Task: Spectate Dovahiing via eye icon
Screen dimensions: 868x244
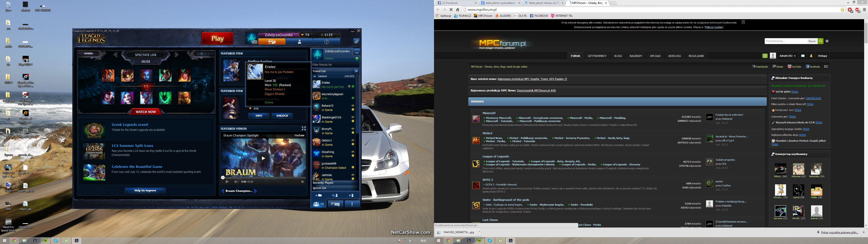Action: coord(353,152)
